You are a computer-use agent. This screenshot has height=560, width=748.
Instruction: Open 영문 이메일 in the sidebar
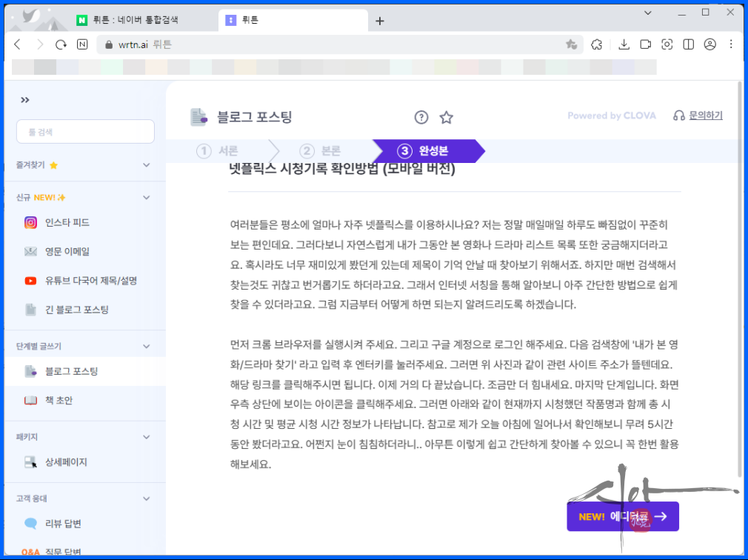click(85, 251)
